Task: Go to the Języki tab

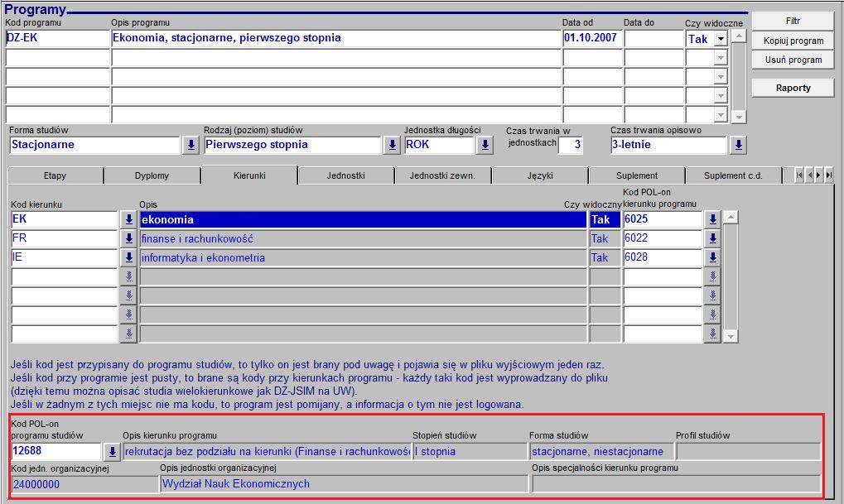Action: click(x=540, y=176)
